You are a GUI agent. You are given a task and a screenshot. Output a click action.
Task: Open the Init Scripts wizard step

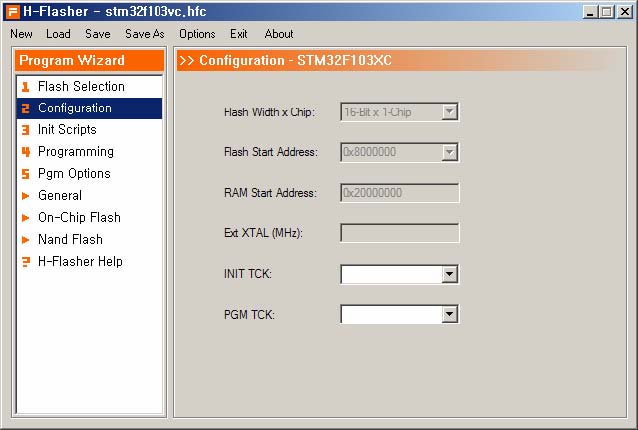pos(89,130)
